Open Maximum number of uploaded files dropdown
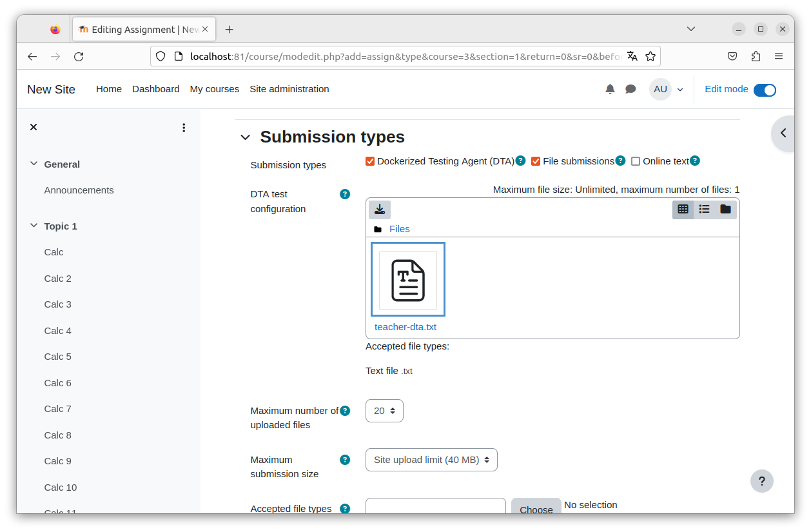This screenshot has width=811, height=532. [384, 411]
